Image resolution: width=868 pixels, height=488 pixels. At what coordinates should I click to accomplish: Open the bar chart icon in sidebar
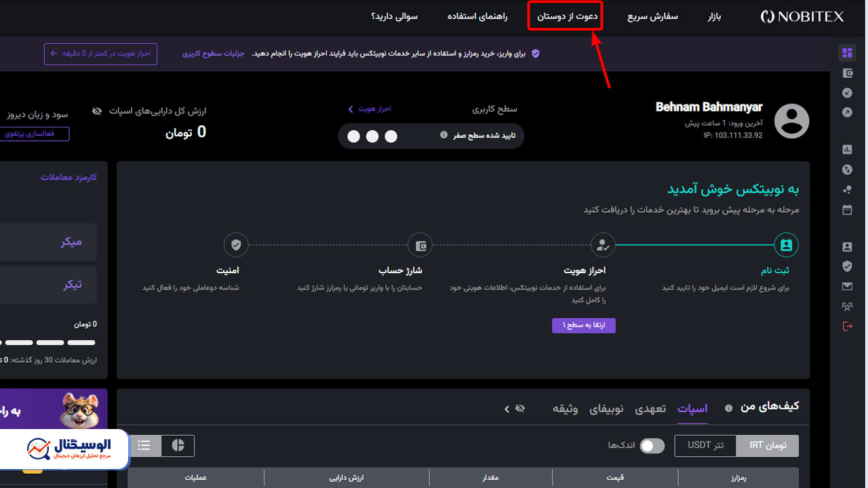tap(847, 150)
